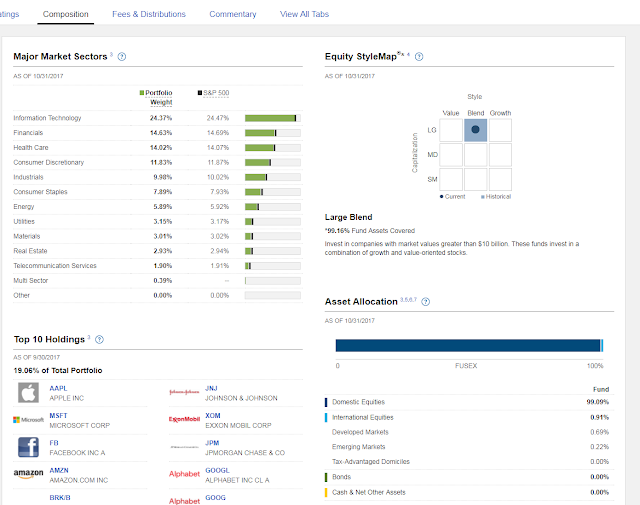The height and width of the screenshot is (505, 640).
Task: Open the MSFT ticker link
Action: 58,416
